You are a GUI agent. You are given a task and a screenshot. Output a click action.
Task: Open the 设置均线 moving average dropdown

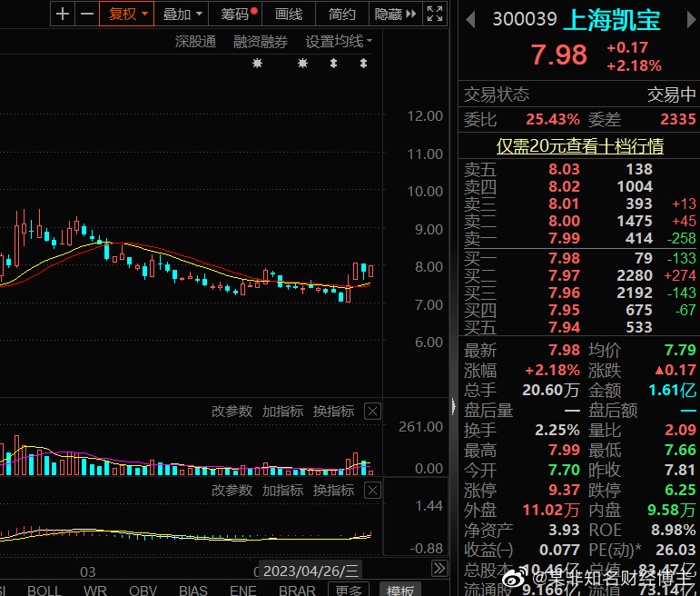click(339, 42)
